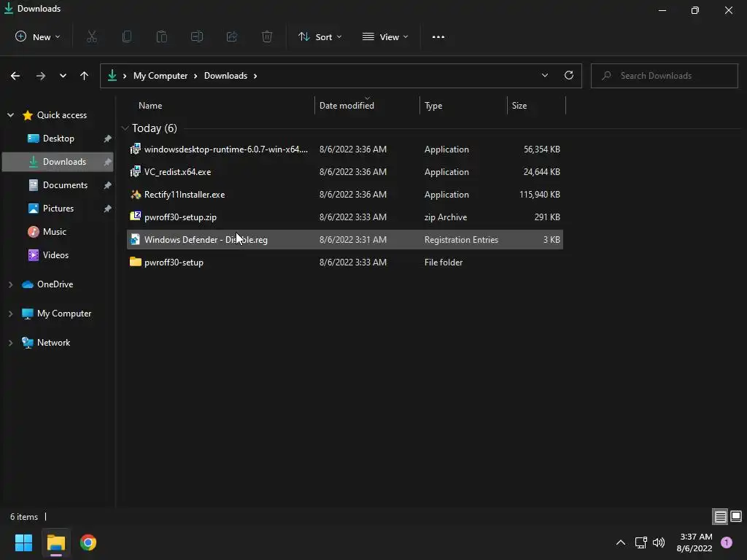Open the View dropdown menu
The image size is (747, 560).
[x=385, y=36]
